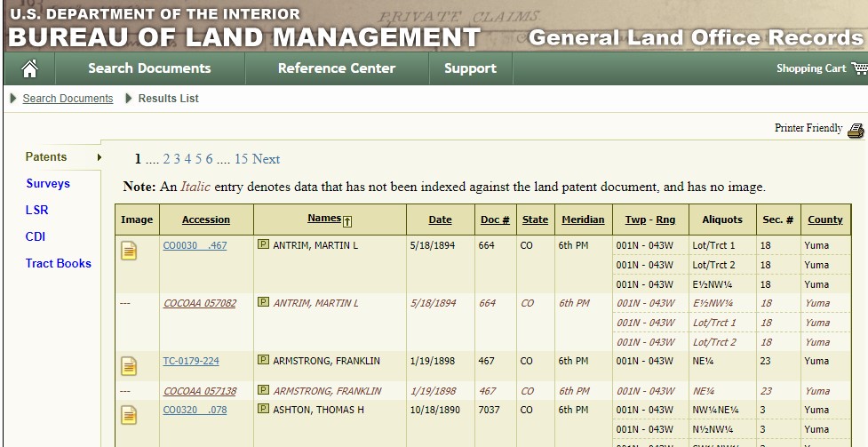Open document image for accession TC-0179-224
The width and height of the screenshot is (868, 447).
(130, 365)
